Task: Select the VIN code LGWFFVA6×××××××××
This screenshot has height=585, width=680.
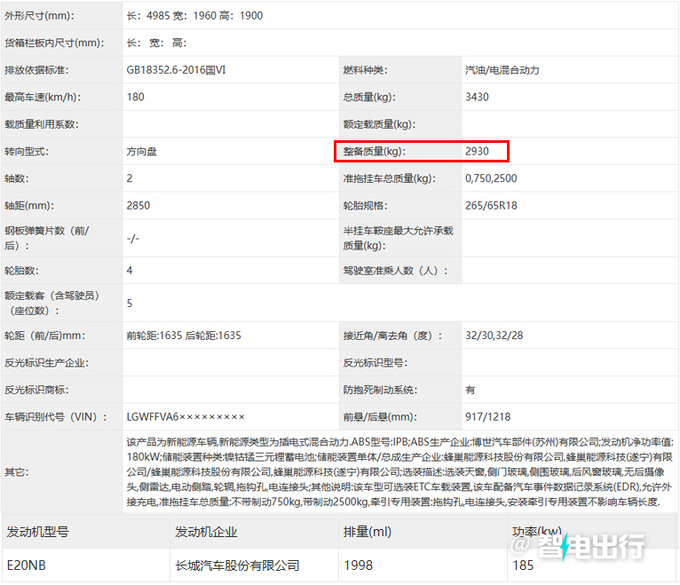Action: [185, 415]
